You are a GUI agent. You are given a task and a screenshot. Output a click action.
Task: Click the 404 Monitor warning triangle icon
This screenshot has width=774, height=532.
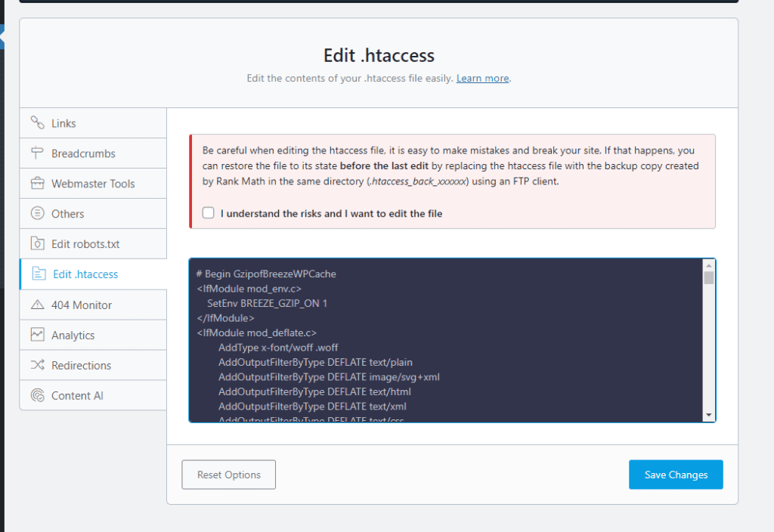coord(38,304)
